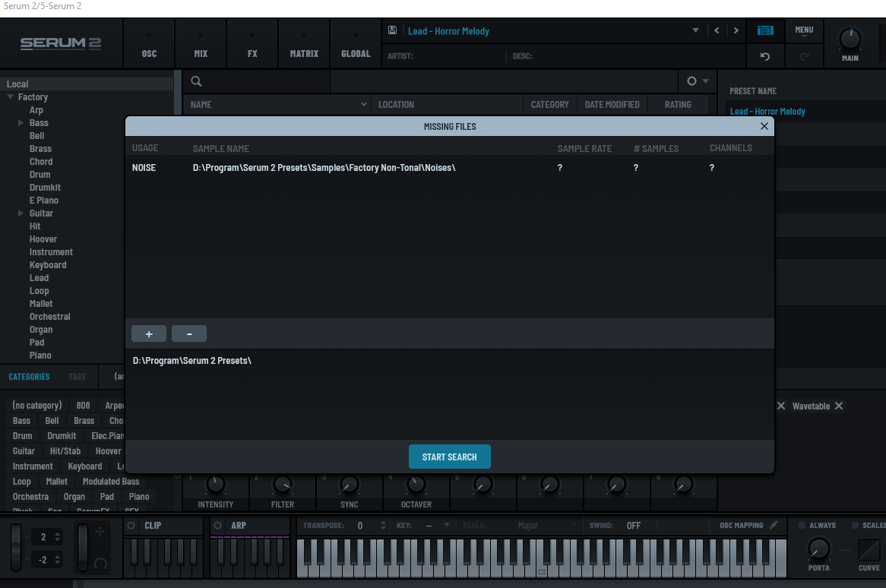The width and height of the screenshot is (886, 588).
Task: Go to the next preset arrow
Action: pyautogui.click(x=736, y=30)
